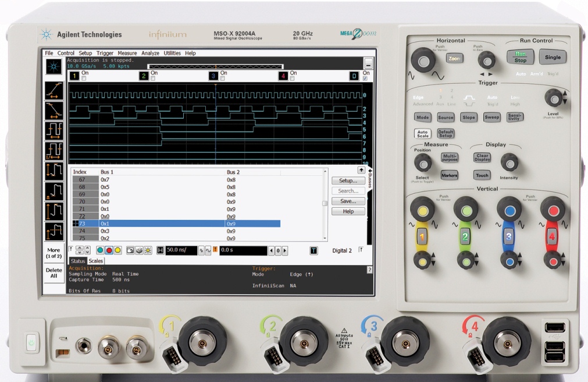588x382 pixels.
Task: Click the scroll-down arrow of the bus list
Action: [x=325, y=238]
